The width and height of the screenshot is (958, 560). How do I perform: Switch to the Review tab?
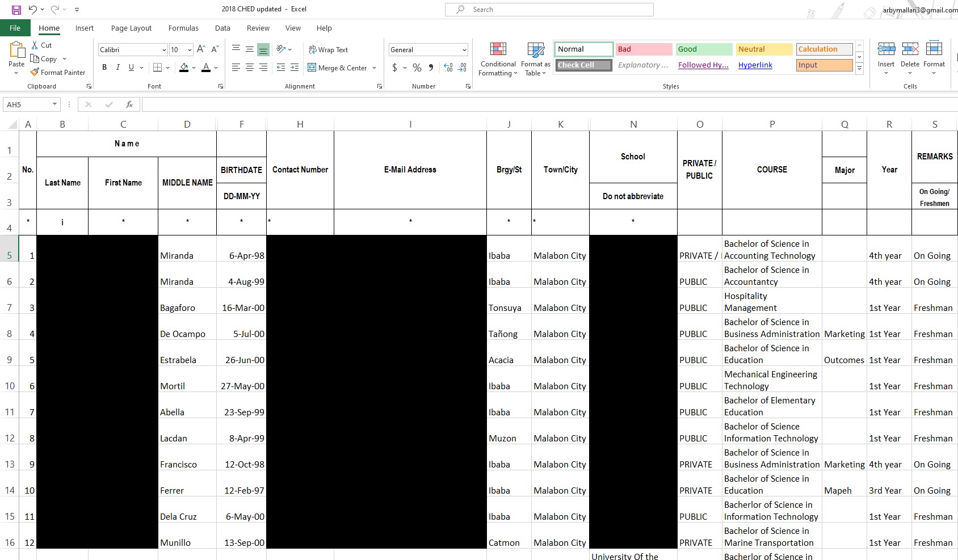point(258,28)
